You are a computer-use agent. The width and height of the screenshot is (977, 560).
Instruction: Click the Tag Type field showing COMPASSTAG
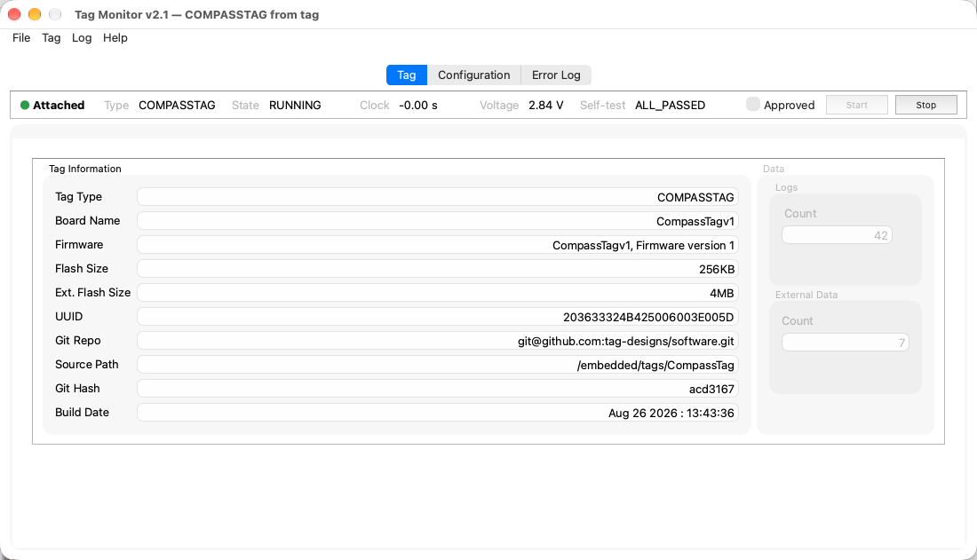pyautogui.click(x=437, y=197)
